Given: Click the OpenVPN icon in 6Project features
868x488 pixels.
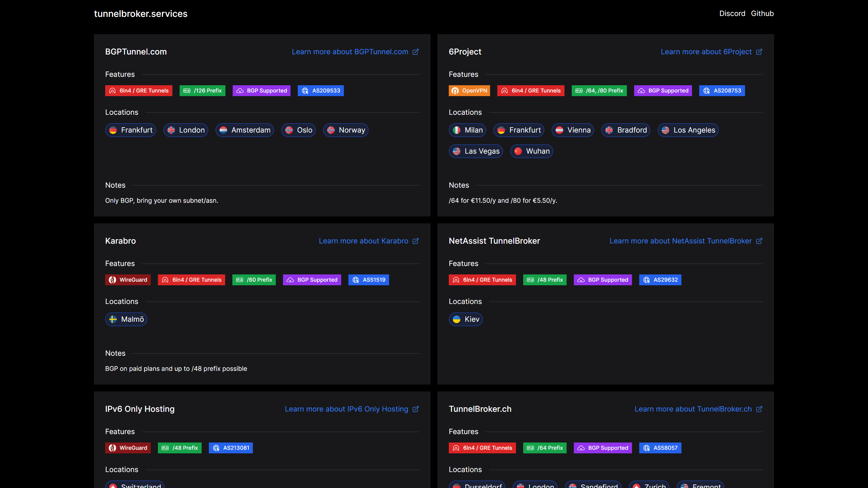Looking at the screenshot, I should pyautogui.click(x=455, y=91).
